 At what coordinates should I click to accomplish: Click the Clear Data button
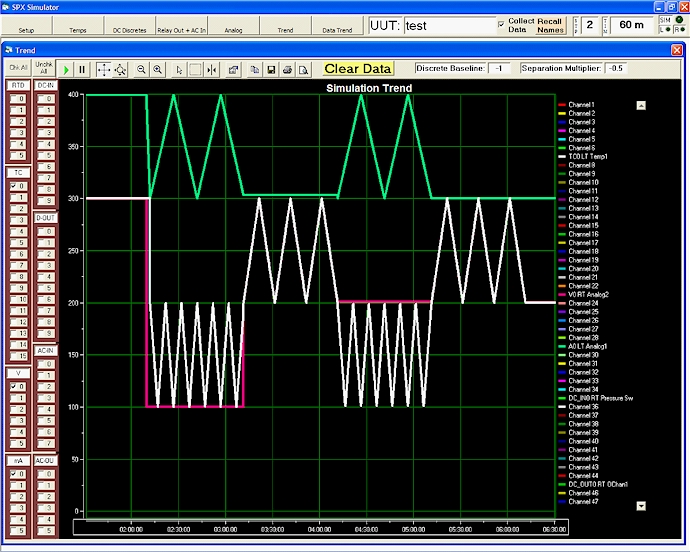click(358, 69)
